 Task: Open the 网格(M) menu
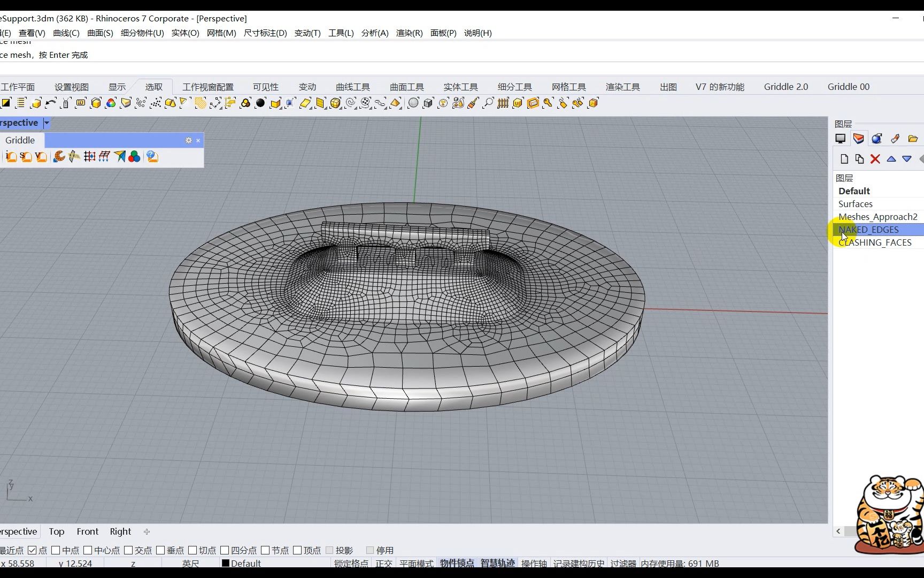pos(221,33)
